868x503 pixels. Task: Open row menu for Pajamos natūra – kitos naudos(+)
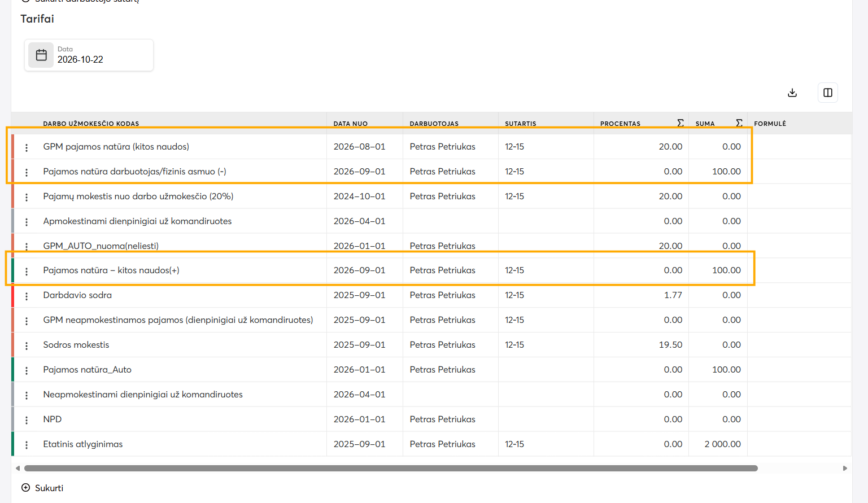tap(27, 272)
